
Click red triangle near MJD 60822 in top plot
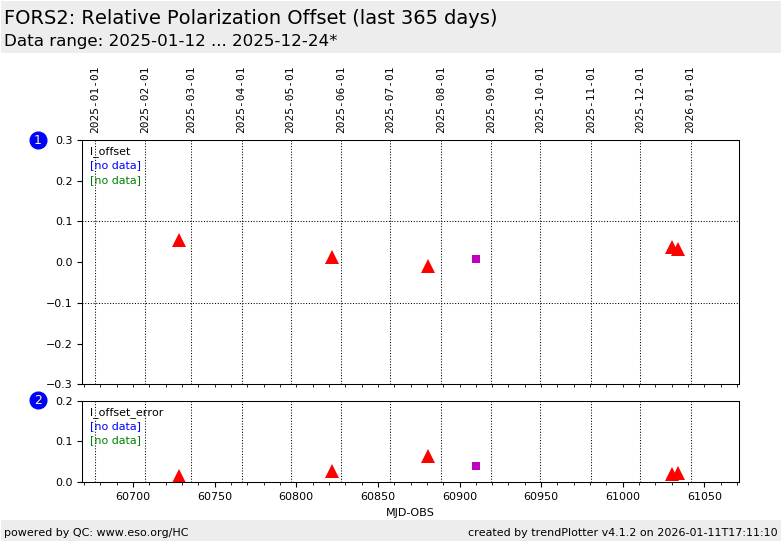pos(332,257)
